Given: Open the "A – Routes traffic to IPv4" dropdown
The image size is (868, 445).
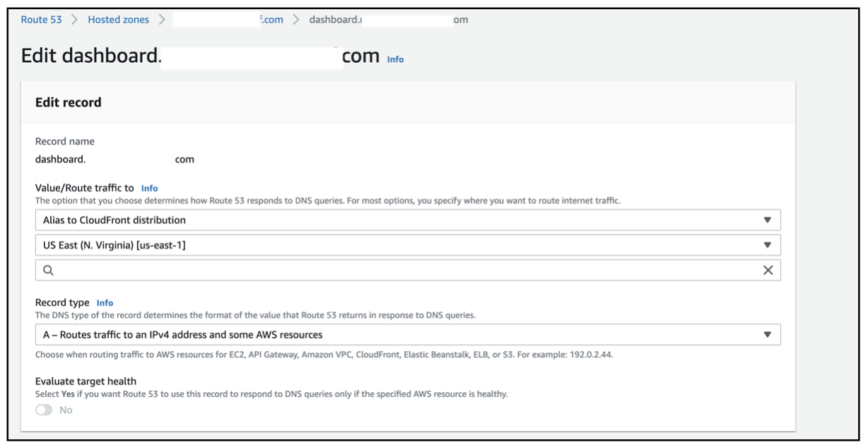Looking at the screenshot, I should 396,335.
